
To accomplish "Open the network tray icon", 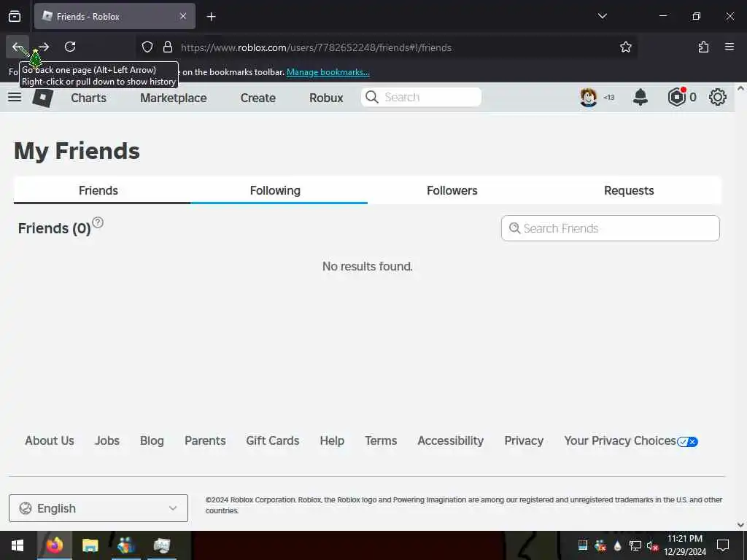I will [635, 545].
